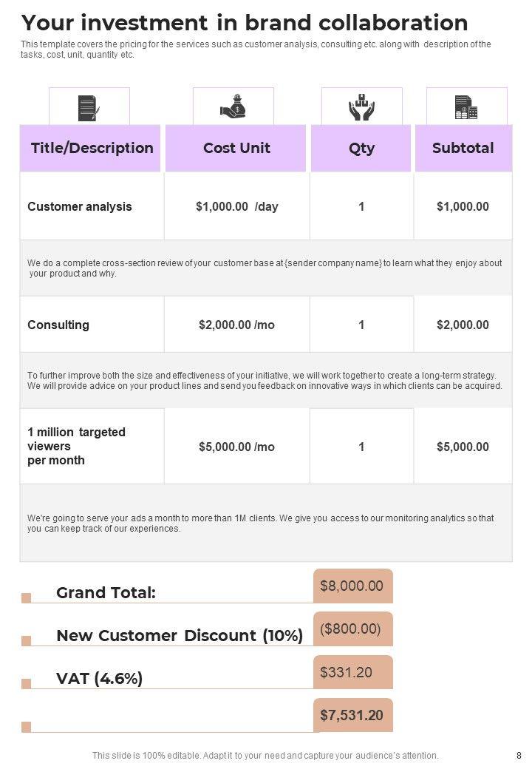Click the page number 8

[x=519, y=756]
